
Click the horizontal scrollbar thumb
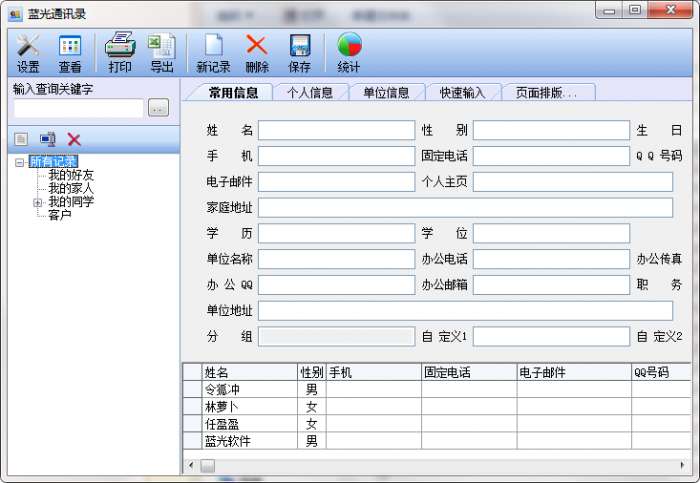(207, 466)
